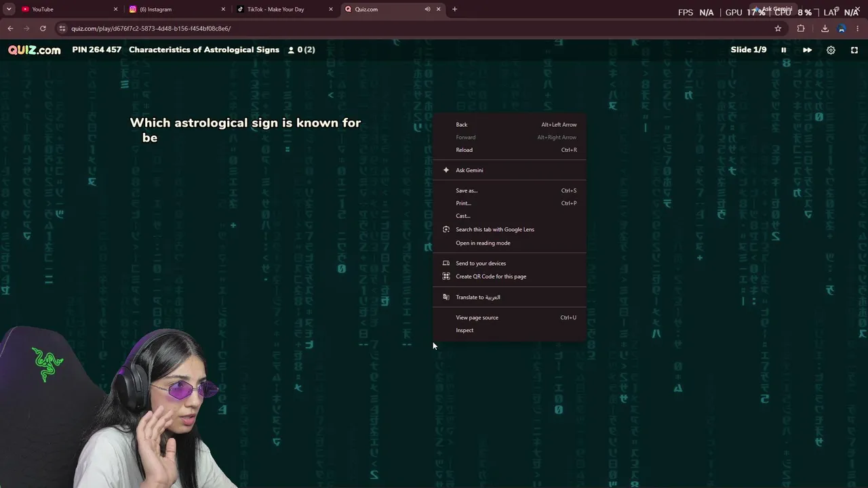The image size is (868, 488).
Task: Open the players count 0 (2)
Action: pos(302,49)
